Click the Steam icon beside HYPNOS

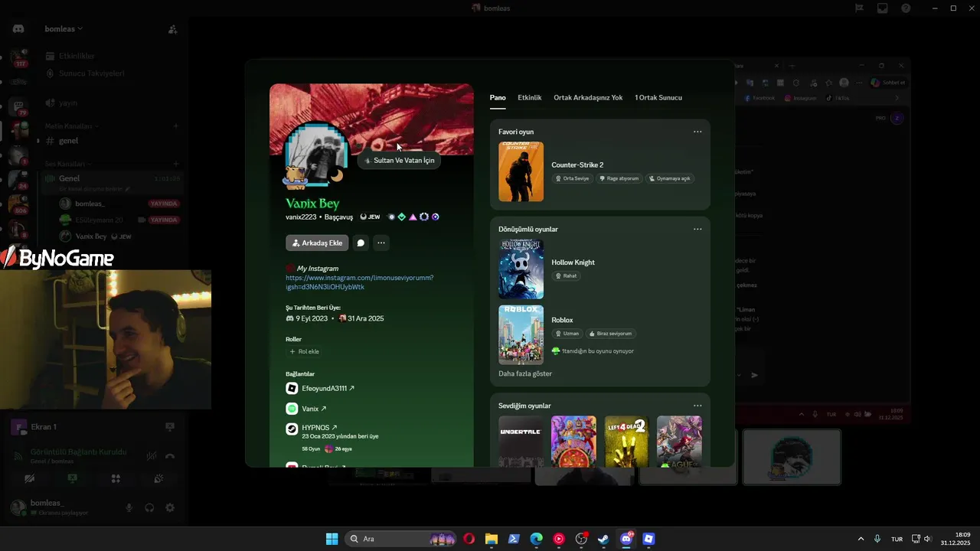pos(292,429)
